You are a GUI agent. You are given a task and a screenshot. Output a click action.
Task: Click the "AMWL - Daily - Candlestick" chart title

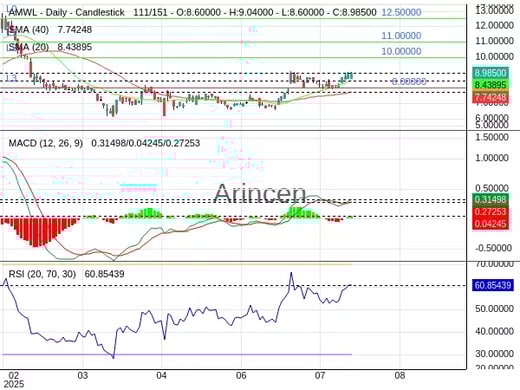[x=66, y=13]
